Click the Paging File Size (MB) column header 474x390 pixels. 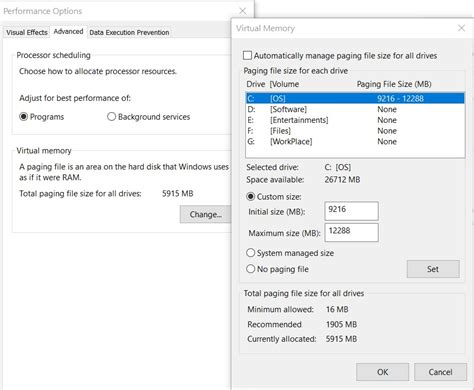pos(394,84)
